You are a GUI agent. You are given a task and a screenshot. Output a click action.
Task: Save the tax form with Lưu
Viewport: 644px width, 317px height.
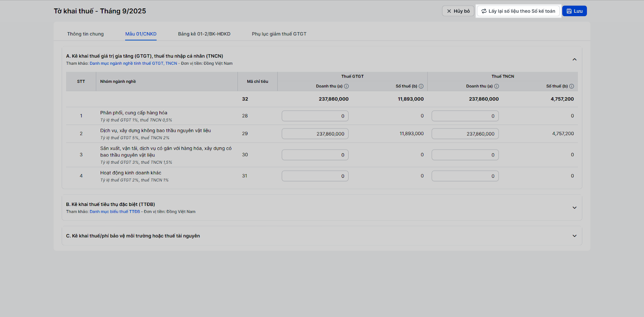click(574, 11)
